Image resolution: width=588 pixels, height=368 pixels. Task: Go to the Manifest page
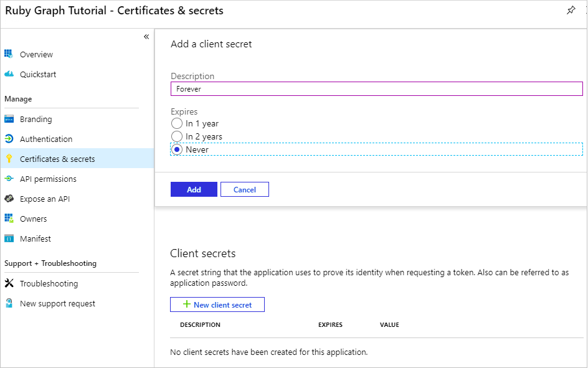(x=36, y=238)
